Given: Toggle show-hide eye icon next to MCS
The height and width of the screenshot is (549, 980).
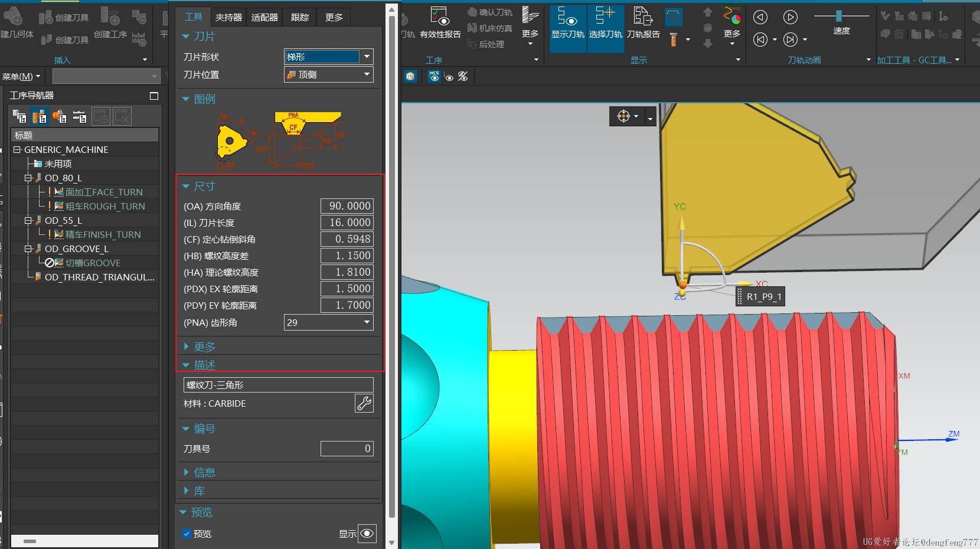Looking at the screenshot, I should pos(449,77).
